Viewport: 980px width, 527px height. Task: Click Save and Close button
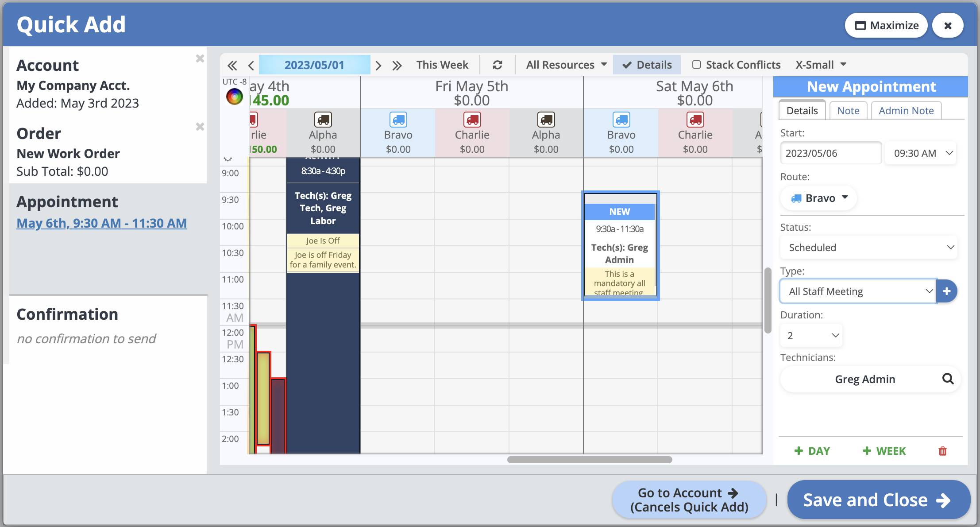tap(878, 500)
